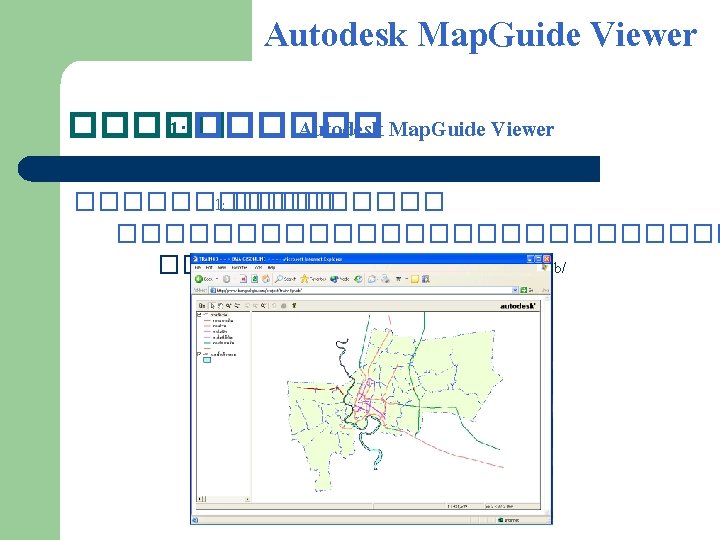Click the MapGuide Zoom to Scale magnifier
This screenshot has width=720, height=540.
pos(264,306)
